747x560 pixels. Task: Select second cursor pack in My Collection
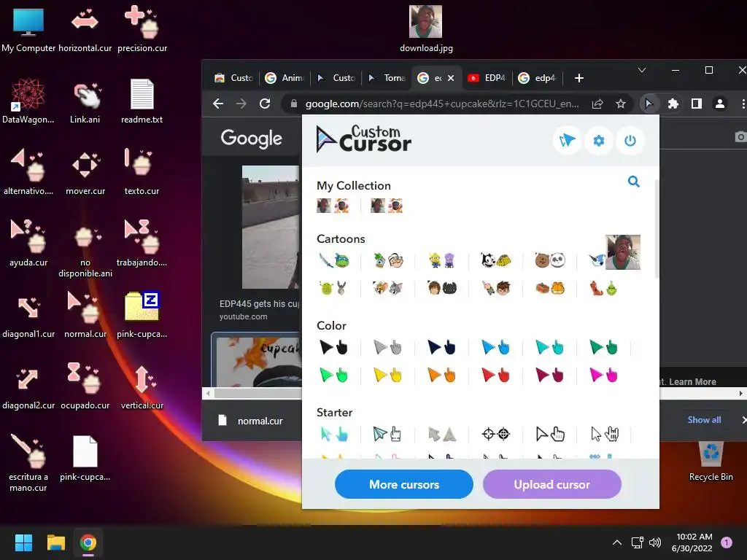pyautogui.click(x=387, y=206)
